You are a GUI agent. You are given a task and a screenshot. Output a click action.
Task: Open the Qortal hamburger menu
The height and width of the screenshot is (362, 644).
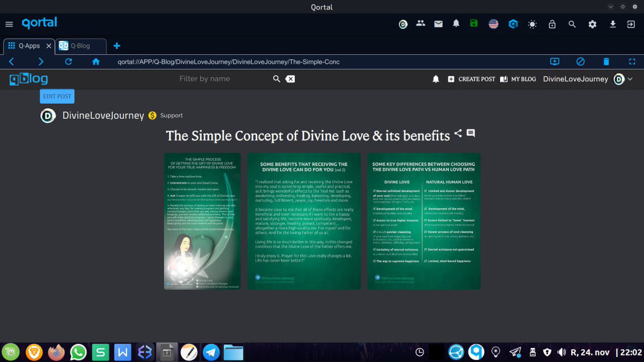point(9,24)
